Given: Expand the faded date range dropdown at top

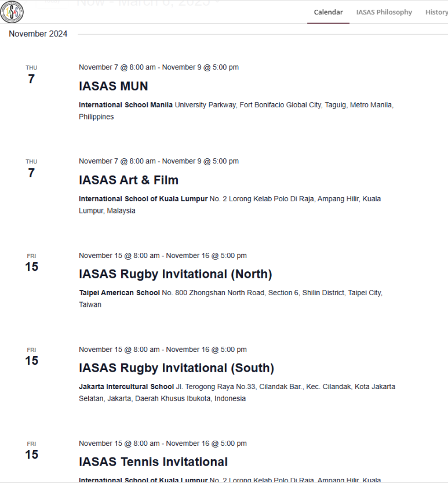Looking at the screenshot, I should [148, 3].
